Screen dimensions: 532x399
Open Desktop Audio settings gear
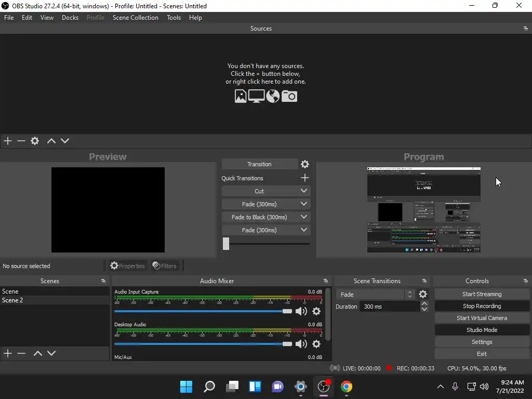point(316,344)
